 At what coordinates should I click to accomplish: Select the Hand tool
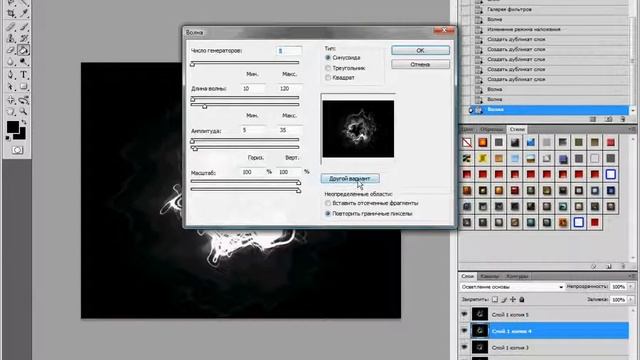pos(11,111)
